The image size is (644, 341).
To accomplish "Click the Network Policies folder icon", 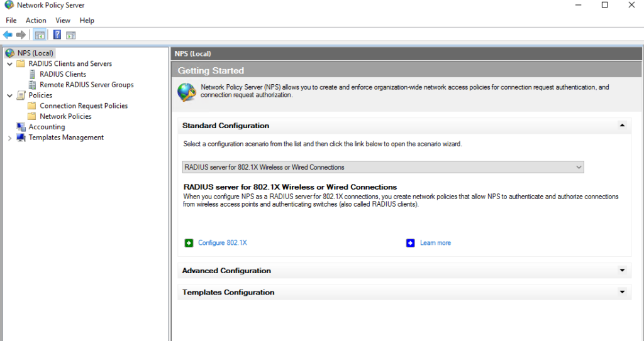I will pos(31,117).
